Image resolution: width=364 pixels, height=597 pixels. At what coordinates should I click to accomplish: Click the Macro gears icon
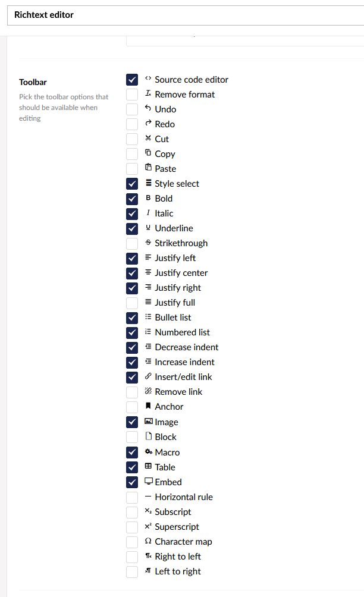tap(149, 451)
